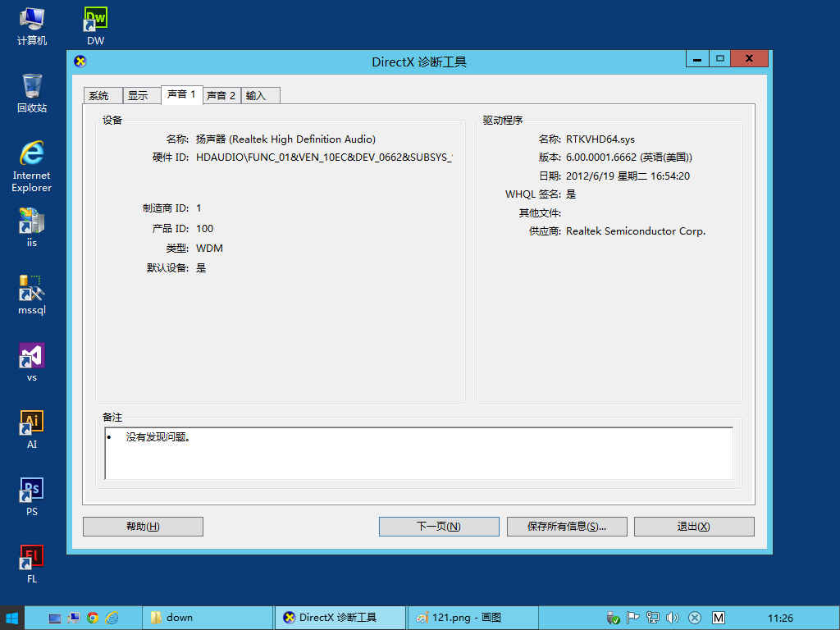This screenshot has width=840, height=630.
Task: Open the 回收站 recycle bin icon
Action: pos(32,94)
